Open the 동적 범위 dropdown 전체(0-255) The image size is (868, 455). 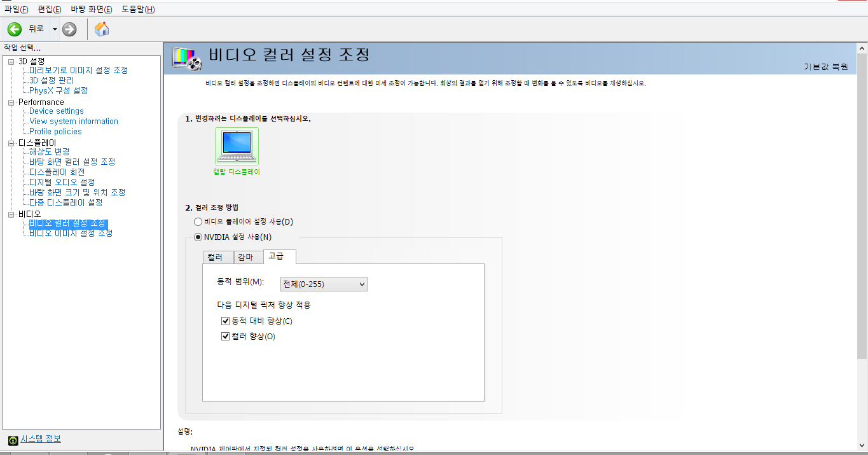[324, 284]
